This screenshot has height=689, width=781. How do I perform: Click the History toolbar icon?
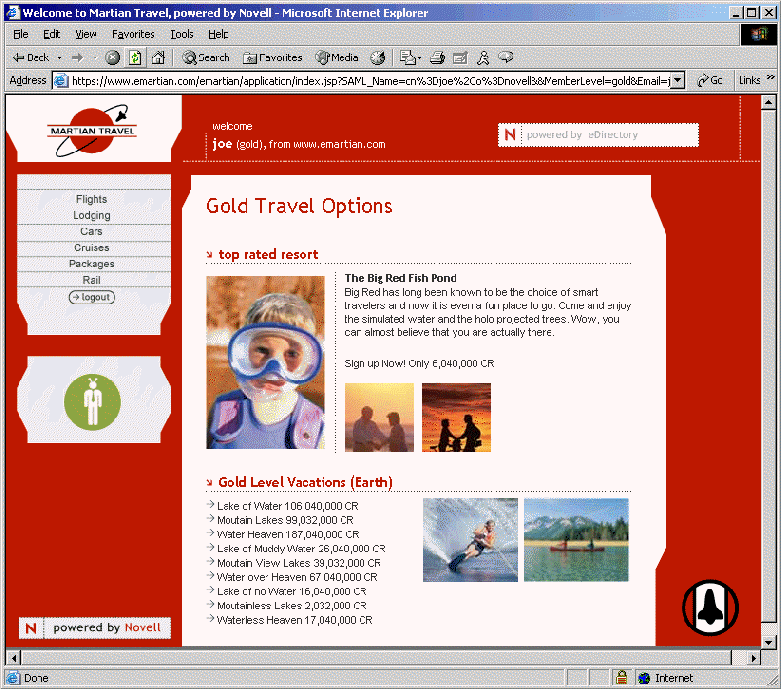[x=378, y=58]
